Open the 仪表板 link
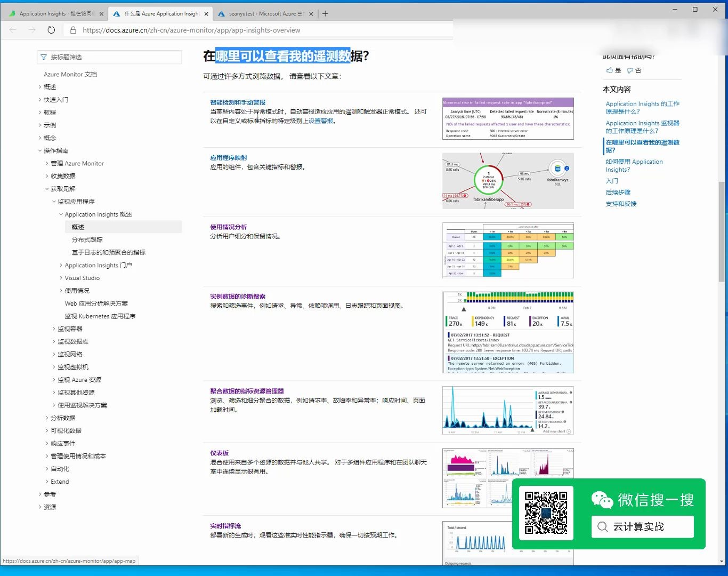Viewport: 728px width, 576px height. point(220,453)
